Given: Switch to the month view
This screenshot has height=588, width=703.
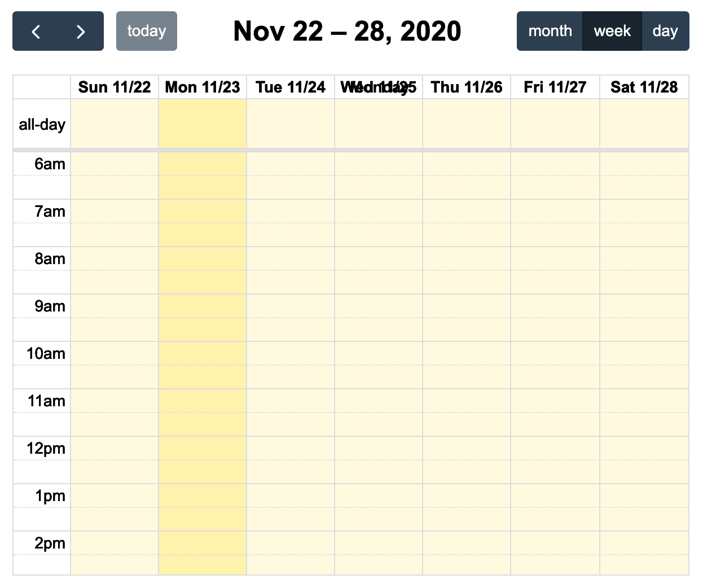Looking at the screenshot, I should click(550, 31).
